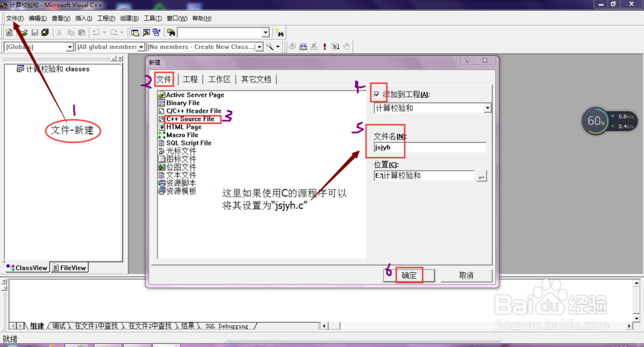Click the Compile icon in build minibar
644x347 pixels.
point(292,46)
